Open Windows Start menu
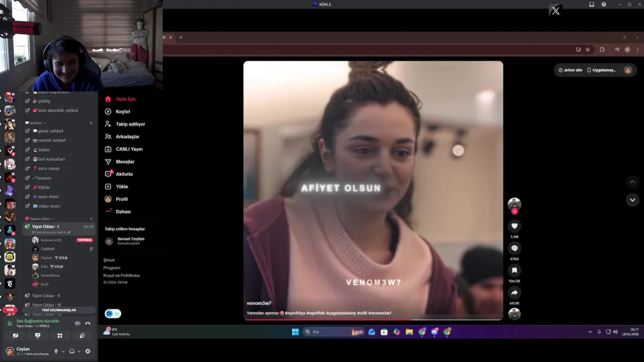The height and width of the screenshot is (362, 644). click(295, 332)
